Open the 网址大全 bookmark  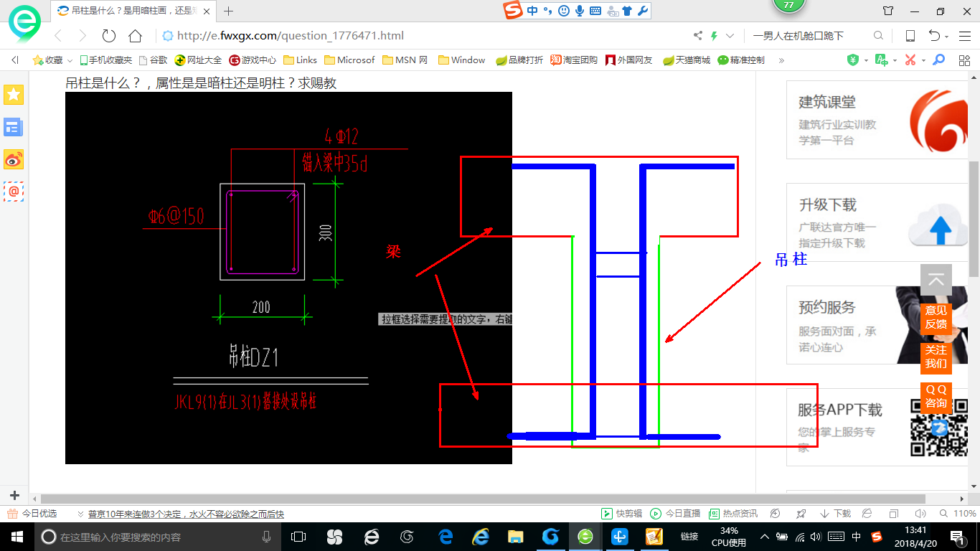198,60
